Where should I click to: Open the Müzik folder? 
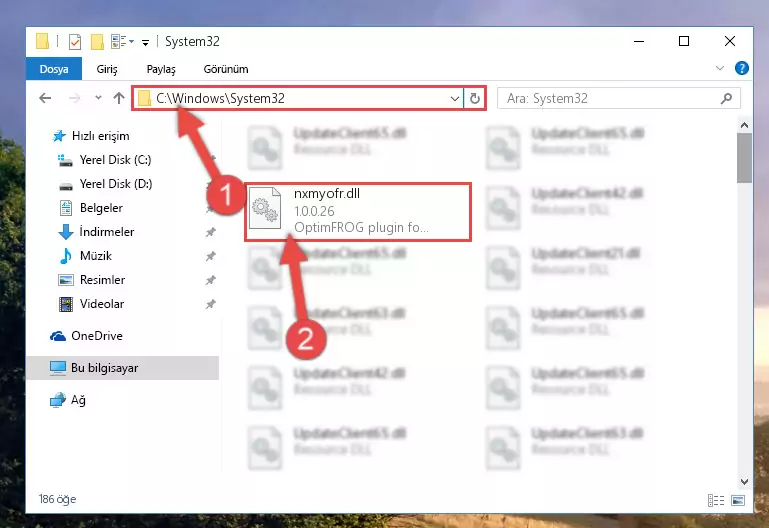pos(96,256)
